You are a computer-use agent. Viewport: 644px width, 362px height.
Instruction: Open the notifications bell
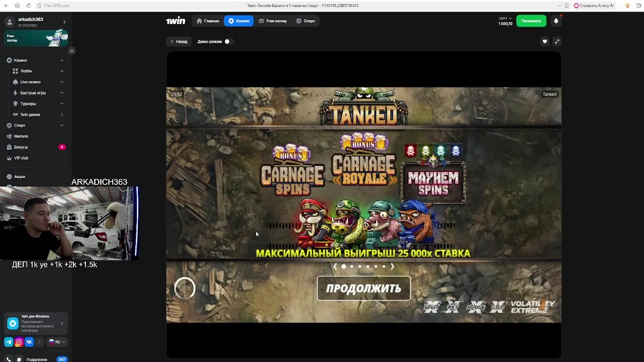click(556, 21)
